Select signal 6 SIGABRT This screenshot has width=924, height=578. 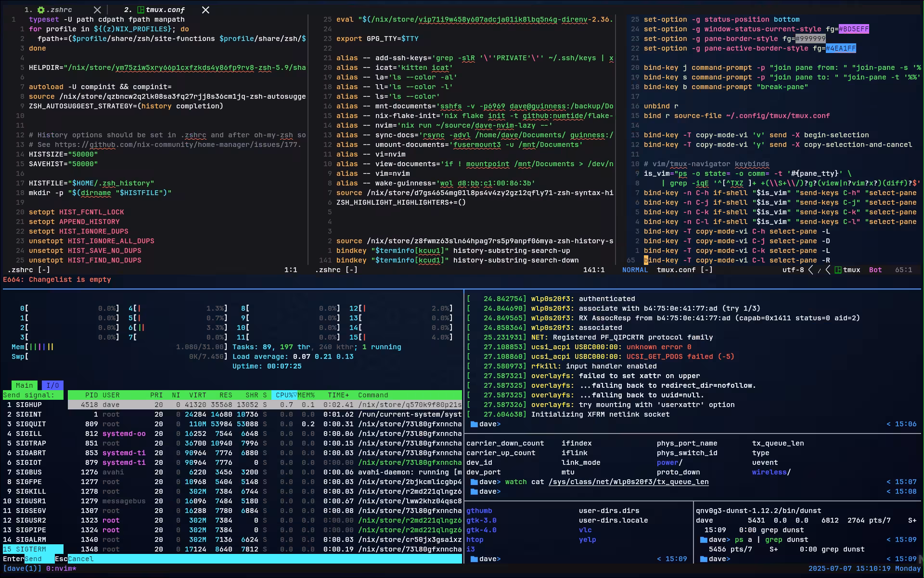pyautogui.click(x=33, y=453)
